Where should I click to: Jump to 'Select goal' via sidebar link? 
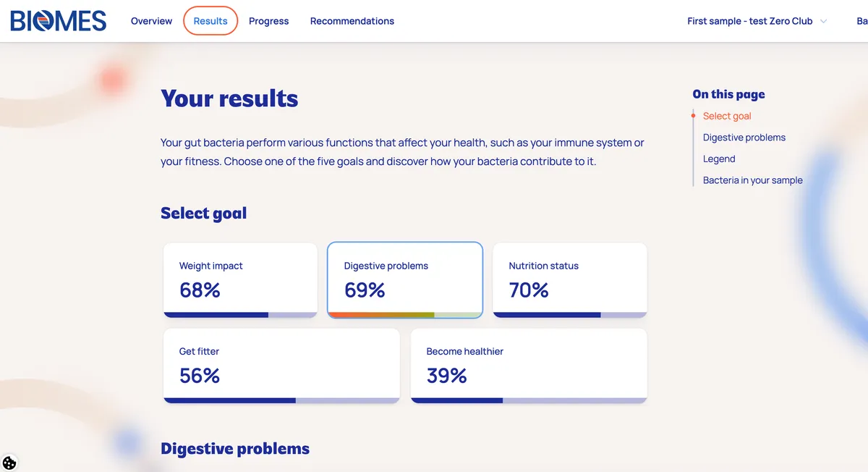click(x=727, y=116)
